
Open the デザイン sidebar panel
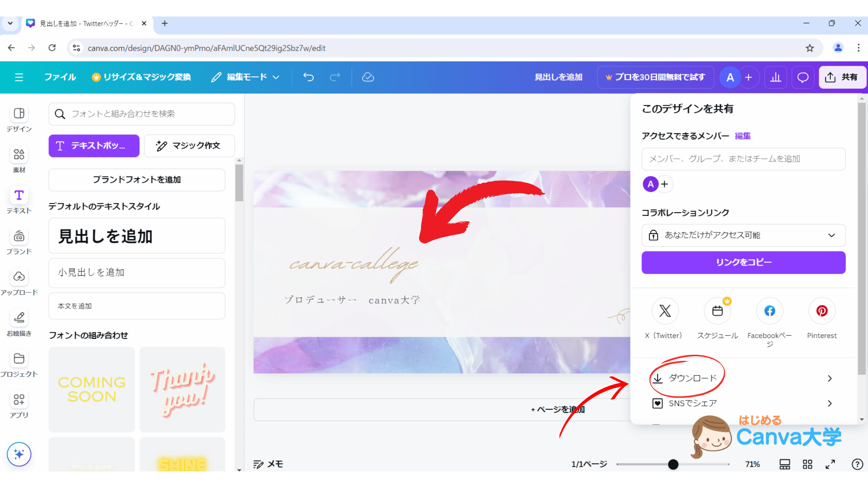tap(19, 119)
